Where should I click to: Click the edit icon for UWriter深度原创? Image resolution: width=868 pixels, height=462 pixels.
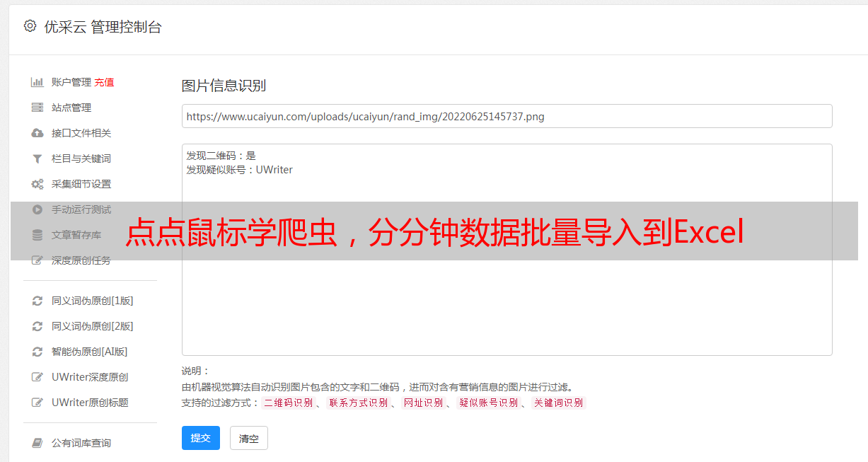(x=37, y=377)
